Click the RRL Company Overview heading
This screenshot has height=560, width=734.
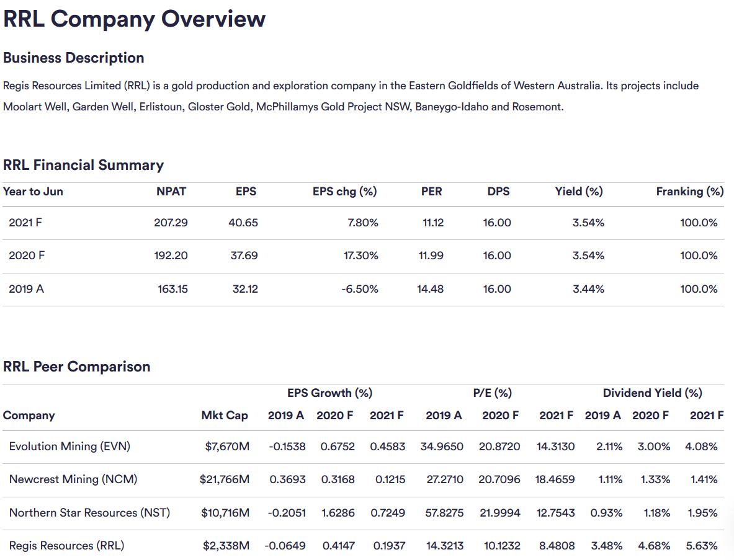point(135,19)
